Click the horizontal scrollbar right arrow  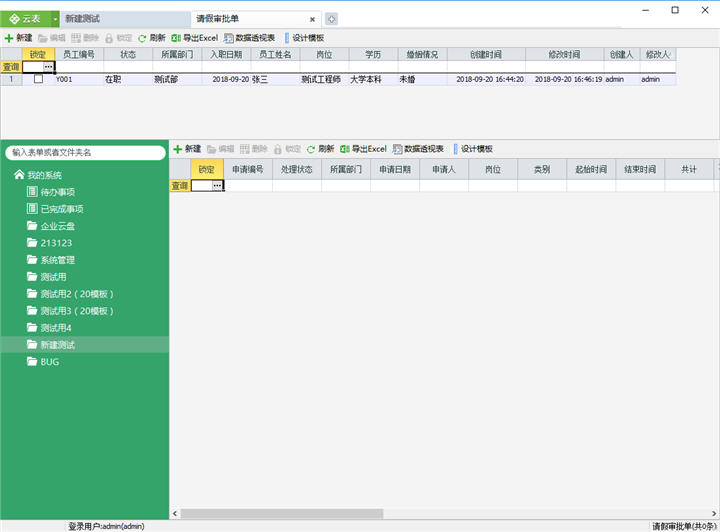pos(714,513)
